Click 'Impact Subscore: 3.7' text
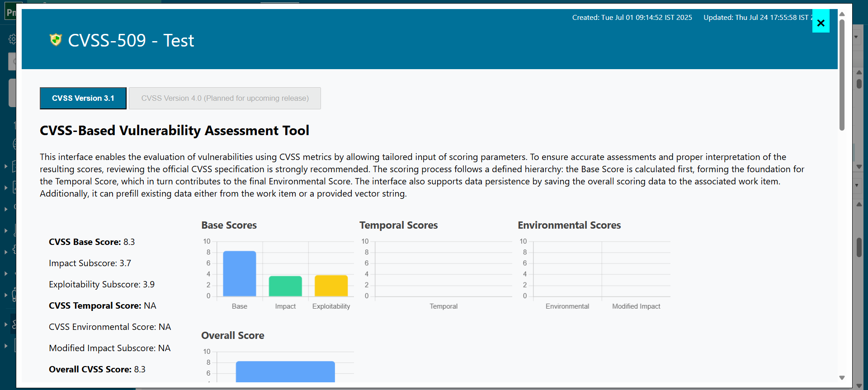This screenshot has height=390, width=868. [x=90, y=263]
